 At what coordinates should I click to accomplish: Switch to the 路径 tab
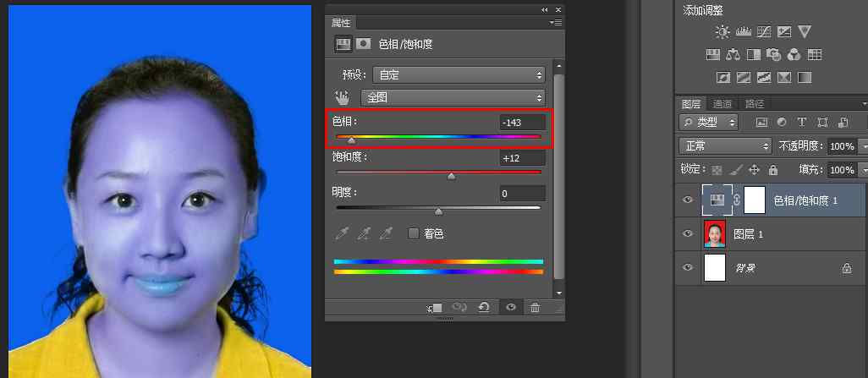pos(754,103)
